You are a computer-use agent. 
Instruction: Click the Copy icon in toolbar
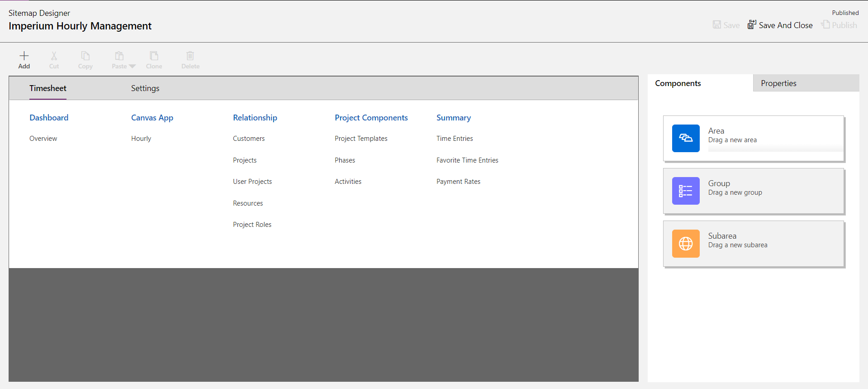pos(85,56)
